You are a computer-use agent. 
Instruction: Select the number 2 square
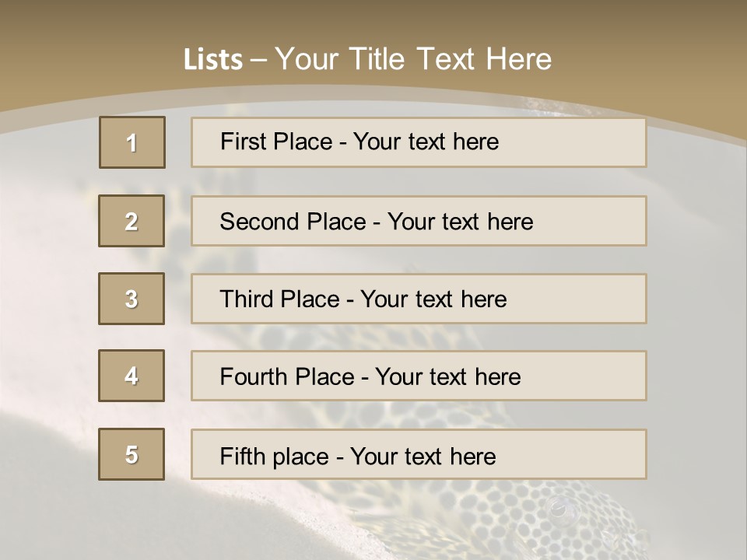(x=132, y=221)
